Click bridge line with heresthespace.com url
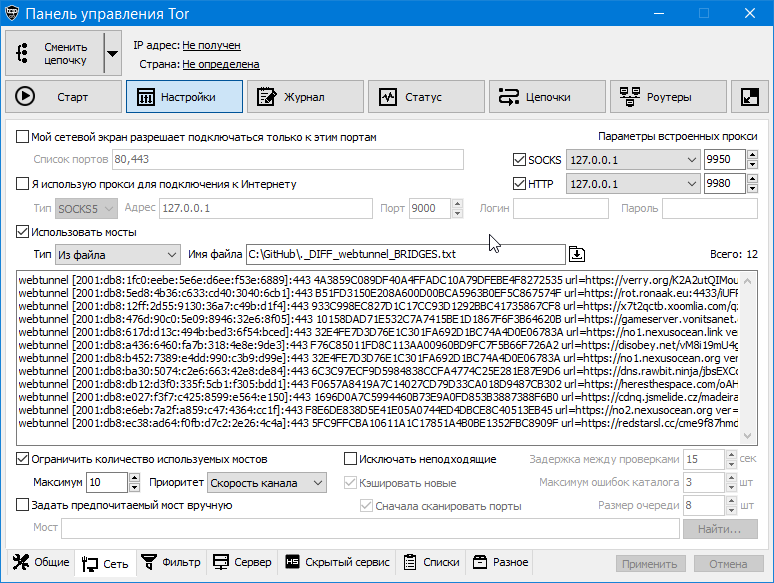 coord(378,384)
